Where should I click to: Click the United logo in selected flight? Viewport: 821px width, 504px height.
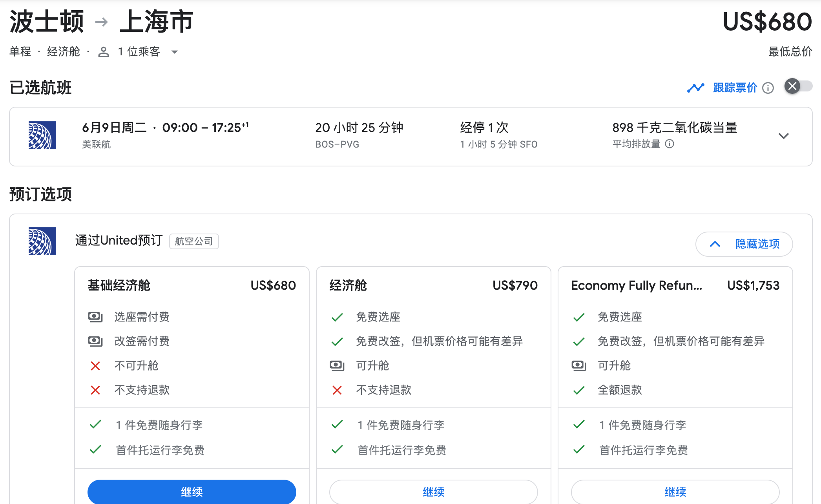click(x=42, y=135)
